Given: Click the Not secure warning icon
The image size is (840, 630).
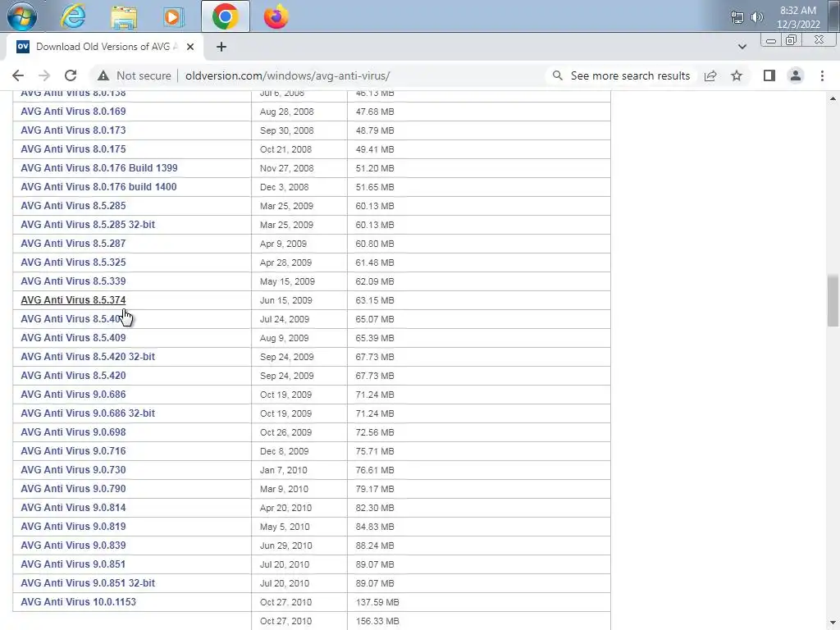Looking at the screenshot, I should click(103, 75).
